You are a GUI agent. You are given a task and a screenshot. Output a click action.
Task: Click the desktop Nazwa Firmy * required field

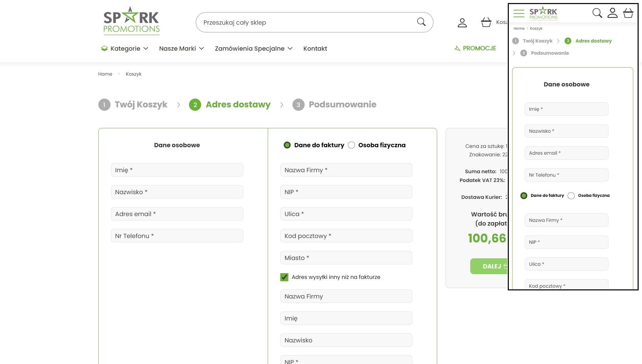(x=346, y=170)
